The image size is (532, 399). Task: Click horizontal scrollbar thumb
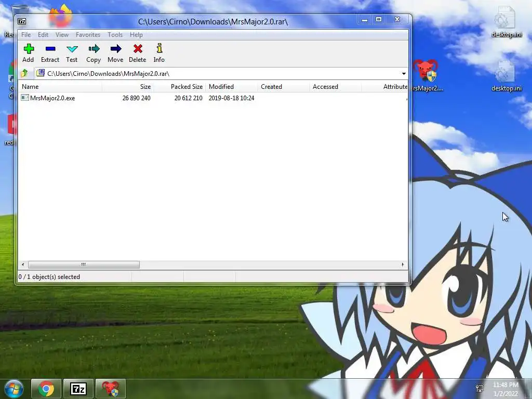pyautogui.click(x=84, y=264)
